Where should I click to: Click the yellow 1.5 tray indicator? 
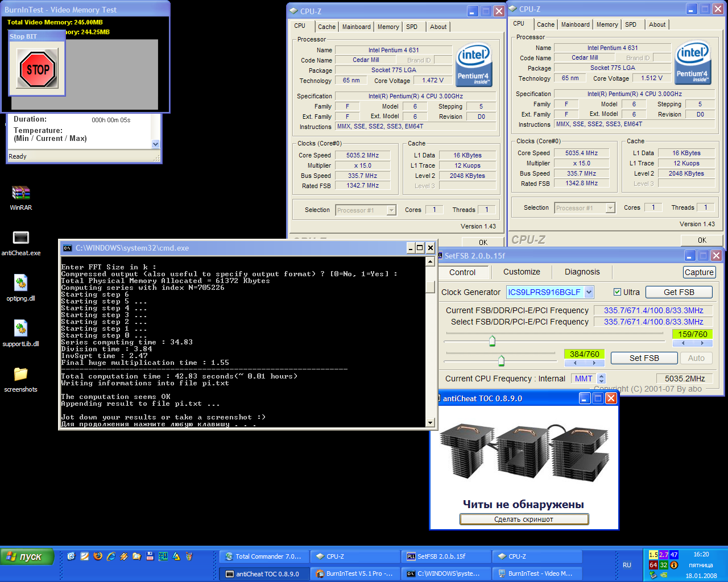click(653, 555)
